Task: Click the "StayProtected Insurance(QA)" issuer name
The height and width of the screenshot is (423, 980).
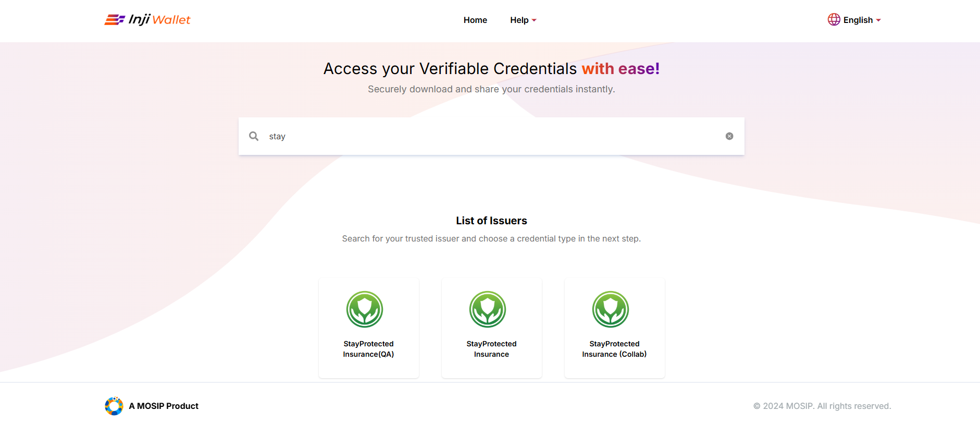Action: pyautogui.click(x=368, y=349)
